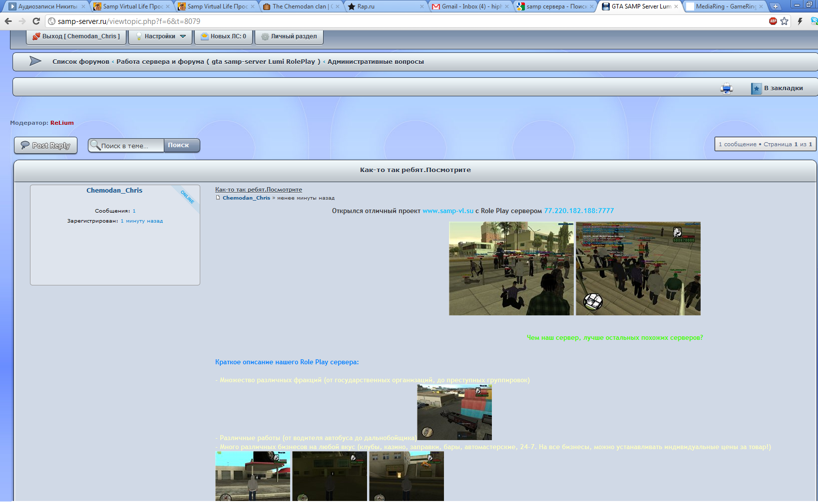Reload the page with the refresh icon
This screenshot has width=818, height=504.
[36, 21]
